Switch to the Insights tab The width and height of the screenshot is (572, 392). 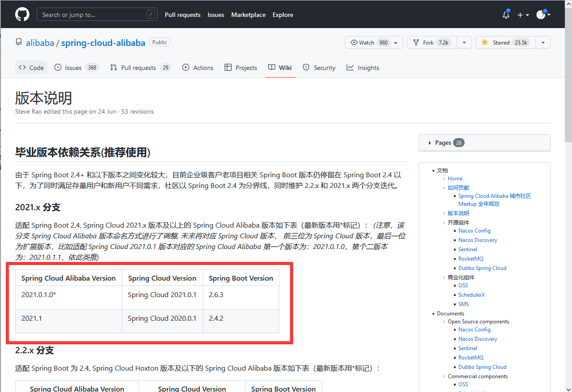[x=363, y=68]
